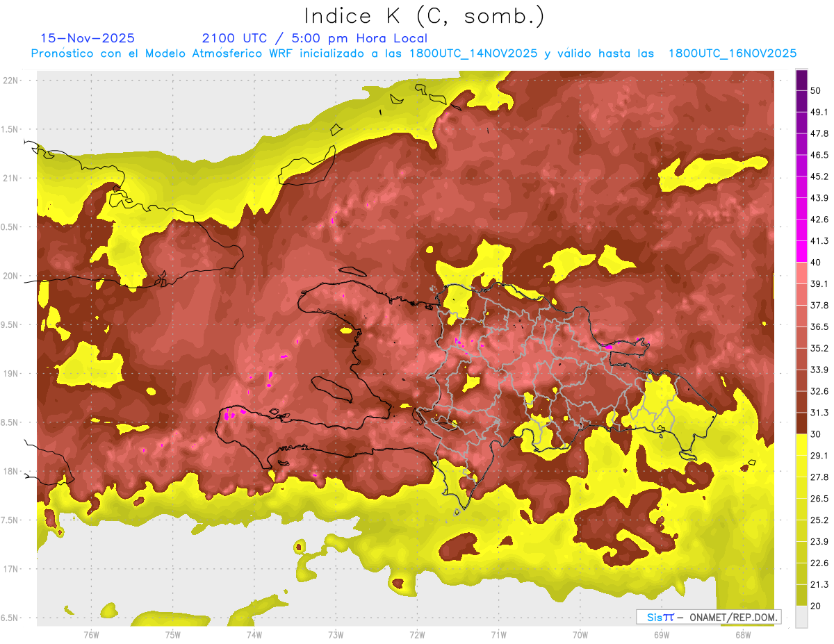The height and width of the screenshot is (644, 834).
Task: Click longitude axis label '71W'
Action: point(498,634)
